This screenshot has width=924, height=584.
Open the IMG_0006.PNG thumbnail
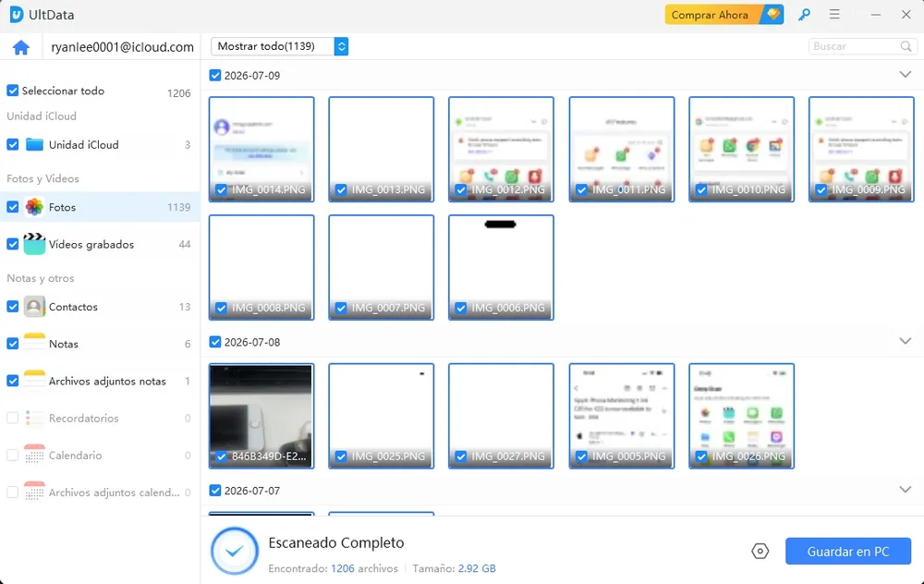[501, 267]
